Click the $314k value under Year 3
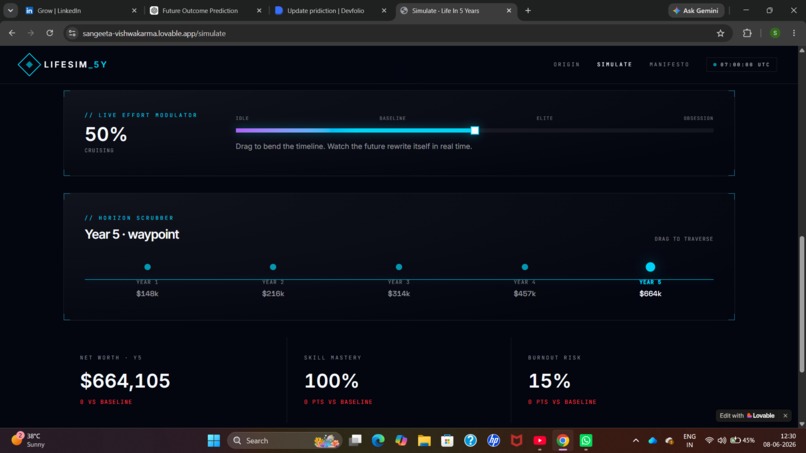 pos(399,294)
